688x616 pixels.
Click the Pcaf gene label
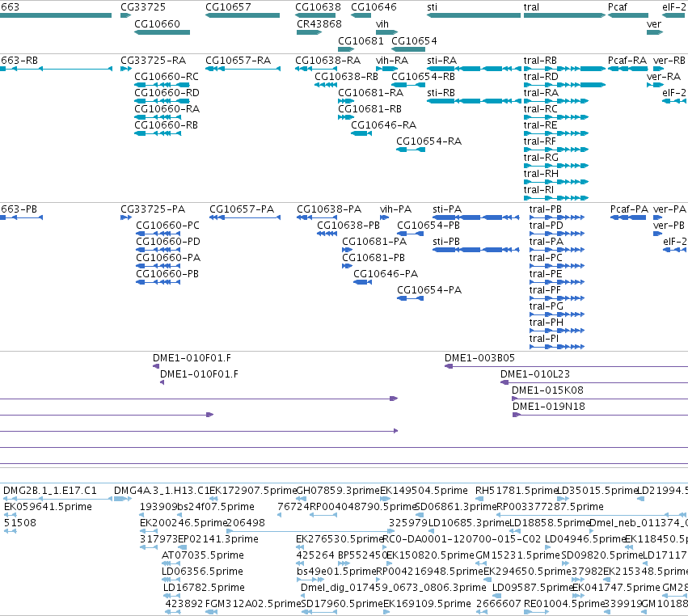(618, 7)
